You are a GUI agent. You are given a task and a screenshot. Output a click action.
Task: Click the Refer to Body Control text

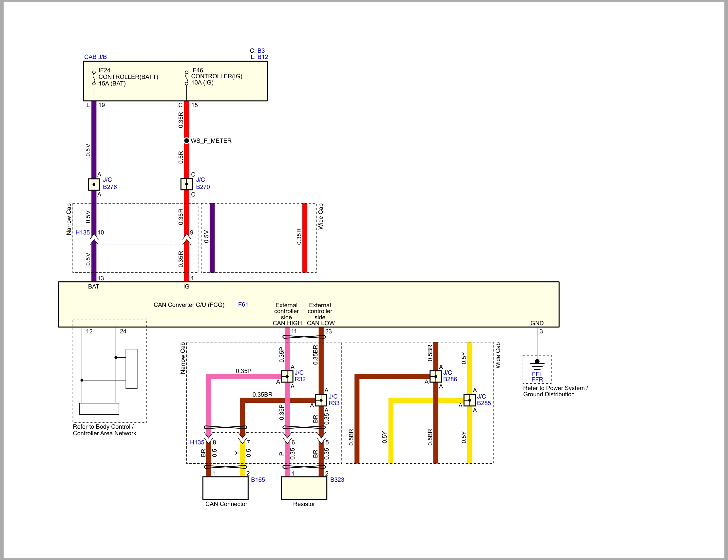click(x=105, y=430)
